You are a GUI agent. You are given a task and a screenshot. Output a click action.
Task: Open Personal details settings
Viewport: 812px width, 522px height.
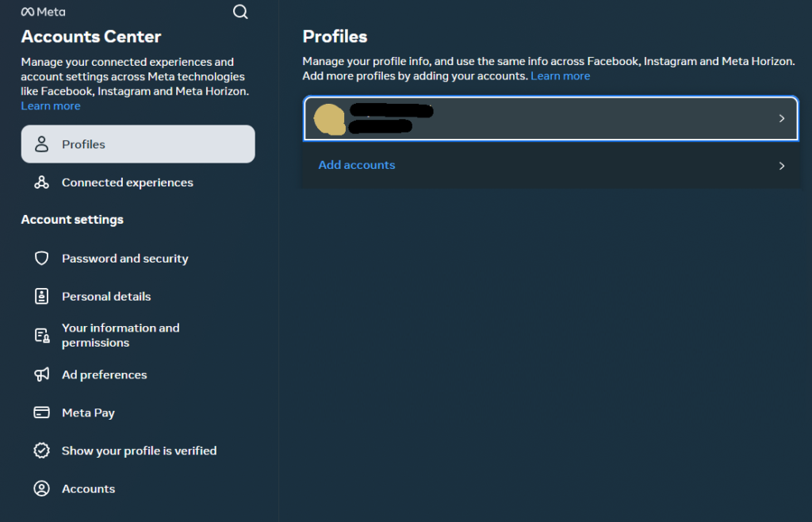click(138, 296)
